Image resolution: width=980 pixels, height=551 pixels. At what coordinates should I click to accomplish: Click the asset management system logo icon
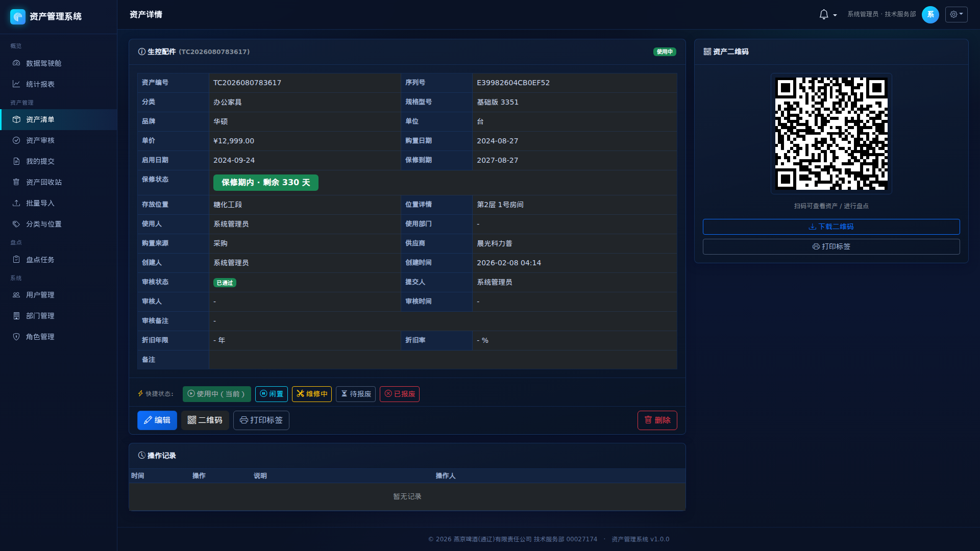pyautogui.click(x=17, y=16)
